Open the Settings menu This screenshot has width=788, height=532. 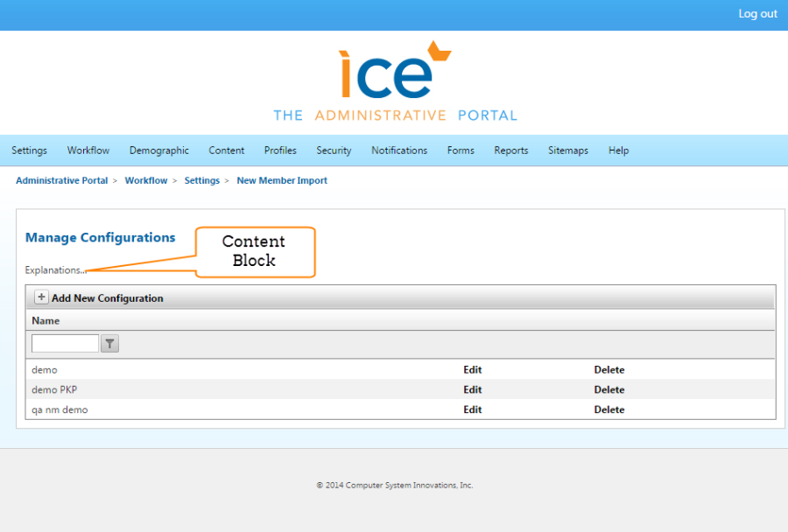[29, 150]
